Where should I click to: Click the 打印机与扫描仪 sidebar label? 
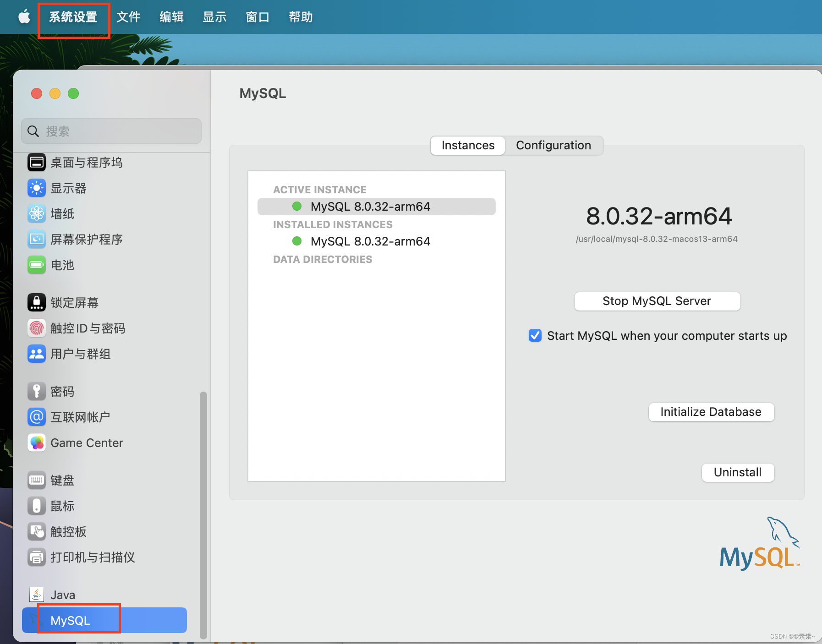pyautogui.click(x=93, y=557)
